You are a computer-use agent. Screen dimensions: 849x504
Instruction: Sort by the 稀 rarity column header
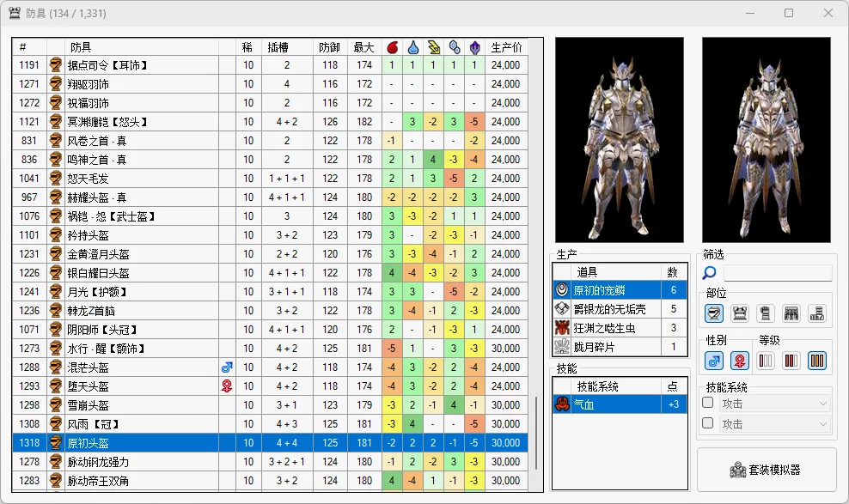[248, 47]
